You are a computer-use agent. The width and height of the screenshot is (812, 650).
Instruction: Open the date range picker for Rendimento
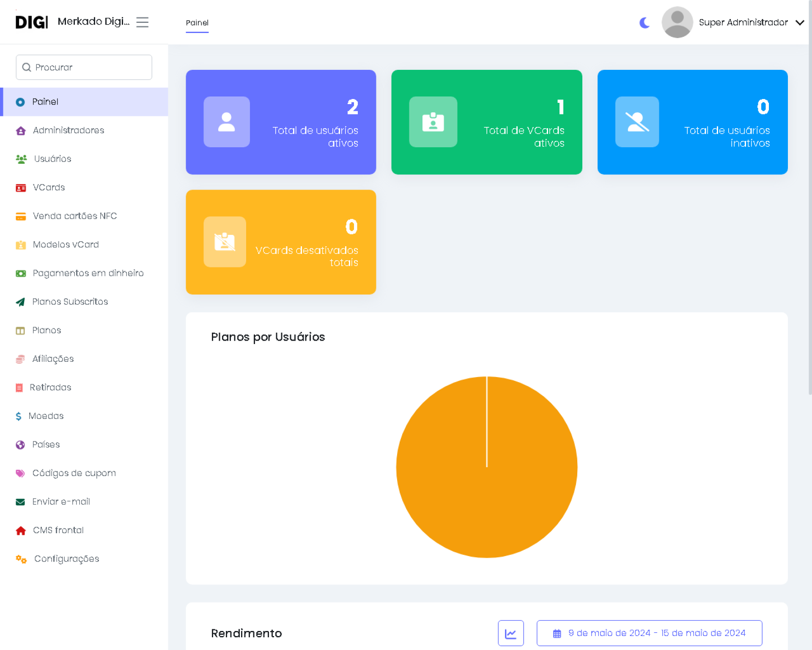pos(649,633)
